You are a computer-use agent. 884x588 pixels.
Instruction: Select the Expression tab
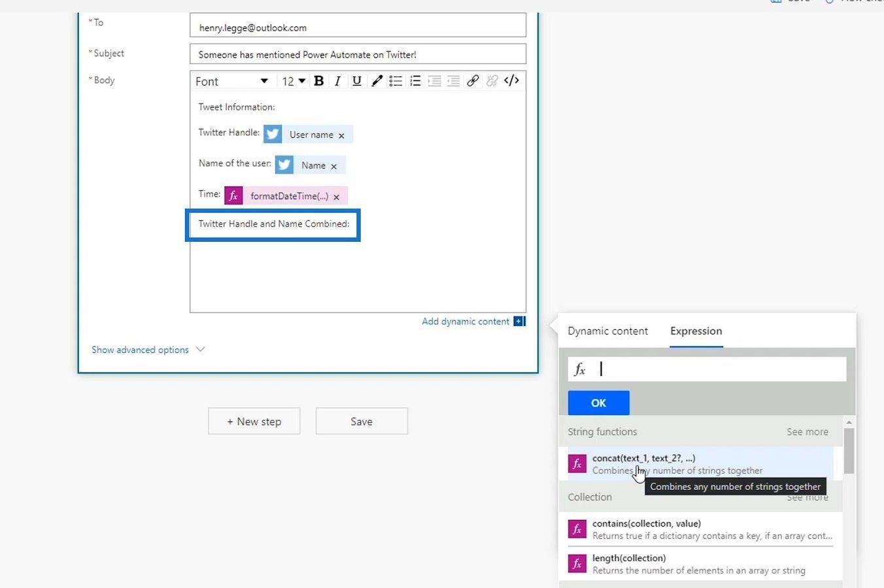point(696,331)
